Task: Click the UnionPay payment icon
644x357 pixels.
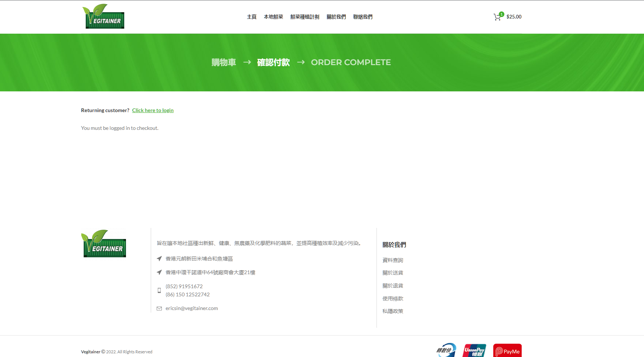Action: click(474, 350)
